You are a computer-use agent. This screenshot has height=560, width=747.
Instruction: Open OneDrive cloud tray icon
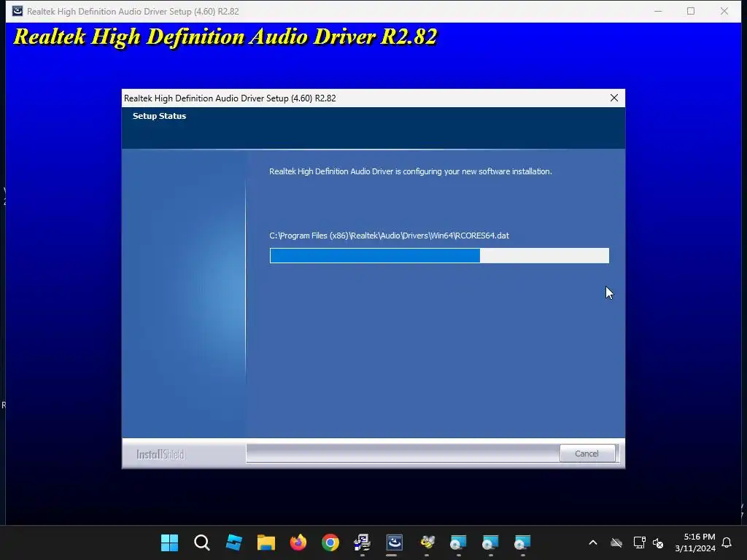pyautogui.click(x=616, y=542)
